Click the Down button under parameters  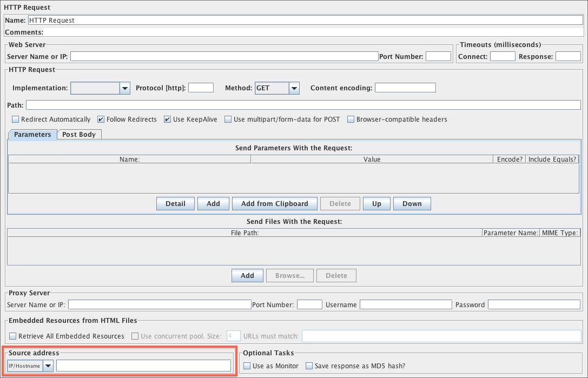point(412,204)
